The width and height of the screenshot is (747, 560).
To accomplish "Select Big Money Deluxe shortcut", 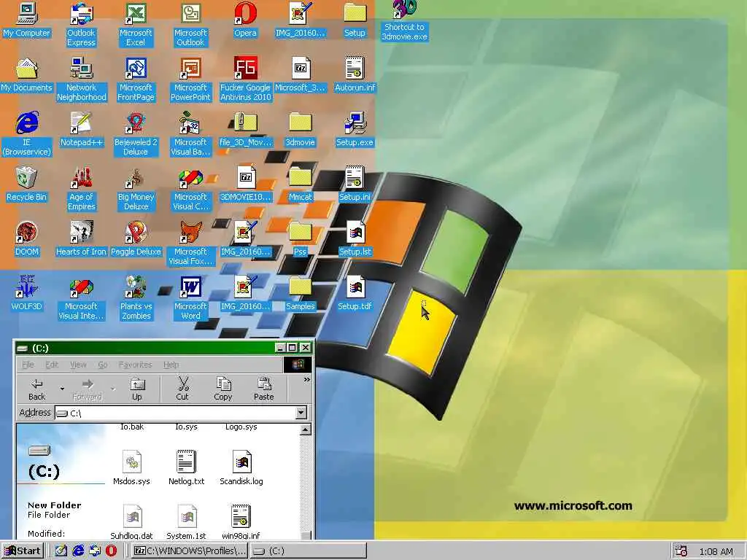I will tap(136, 189).
